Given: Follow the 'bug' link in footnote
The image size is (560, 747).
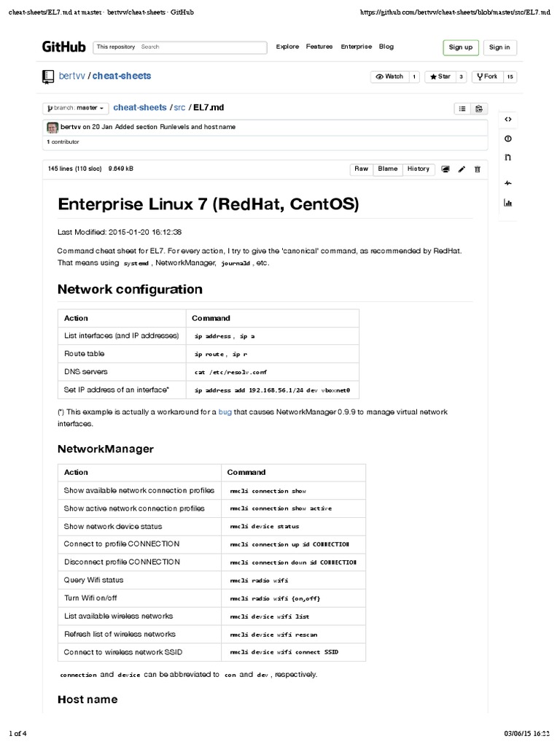Looking at the screenshot, I should pos(225,412).
